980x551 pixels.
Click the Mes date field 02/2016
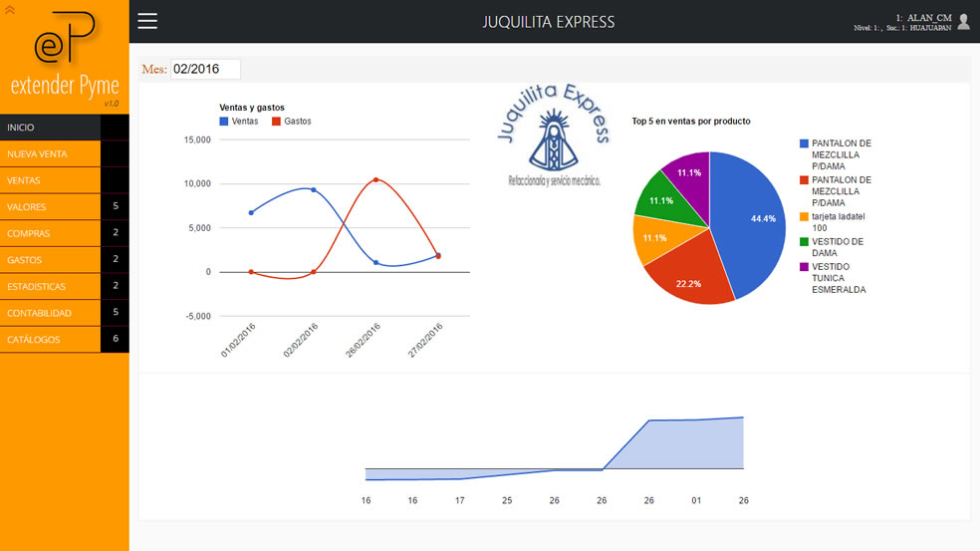coord(205,69)
